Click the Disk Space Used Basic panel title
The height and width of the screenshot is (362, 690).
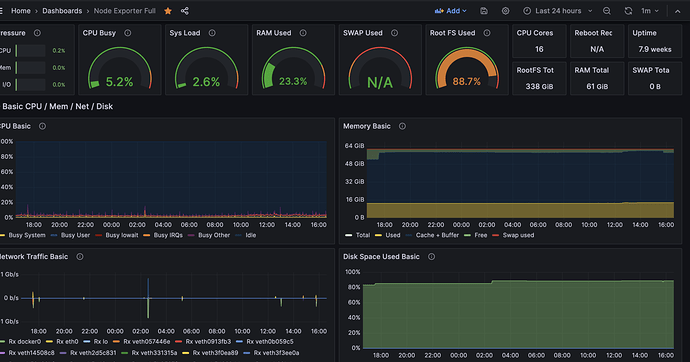[x=381, y=257]
